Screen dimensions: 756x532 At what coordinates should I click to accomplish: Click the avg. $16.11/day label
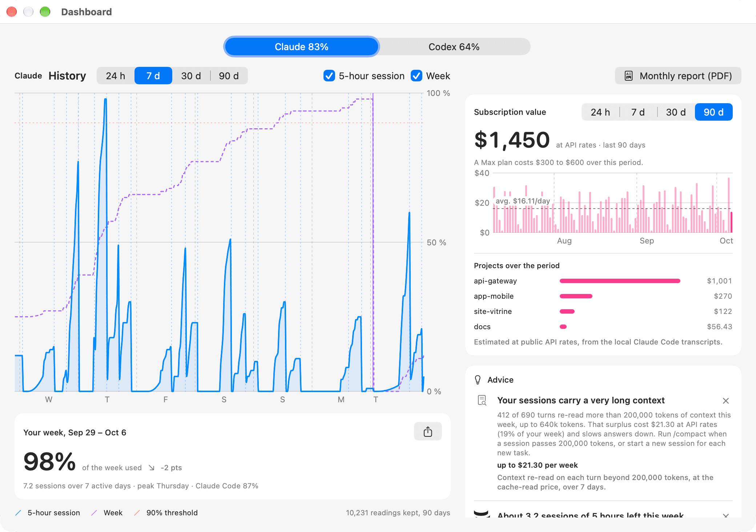coord(523,201)
